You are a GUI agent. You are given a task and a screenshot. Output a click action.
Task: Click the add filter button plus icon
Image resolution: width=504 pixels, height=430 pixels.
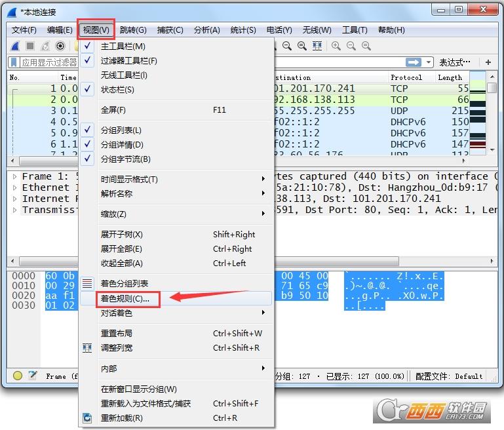(x=488, y=62)
